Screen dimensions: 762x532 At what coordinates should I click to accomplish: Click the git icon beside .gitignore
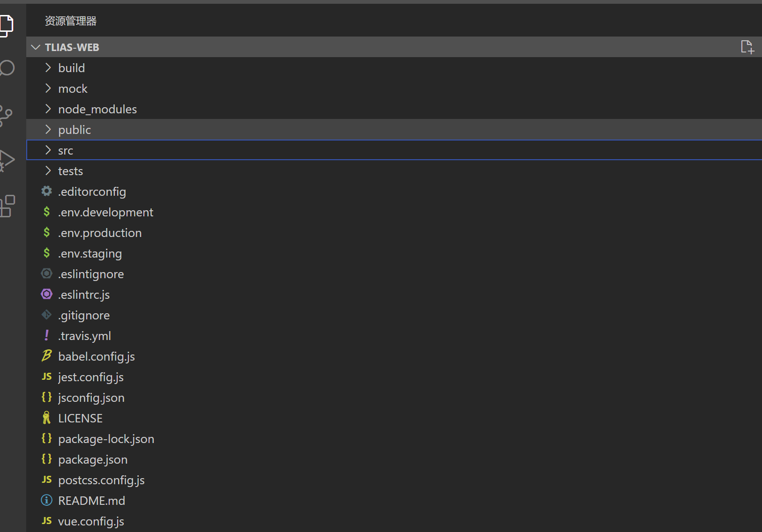coord(46,315)
